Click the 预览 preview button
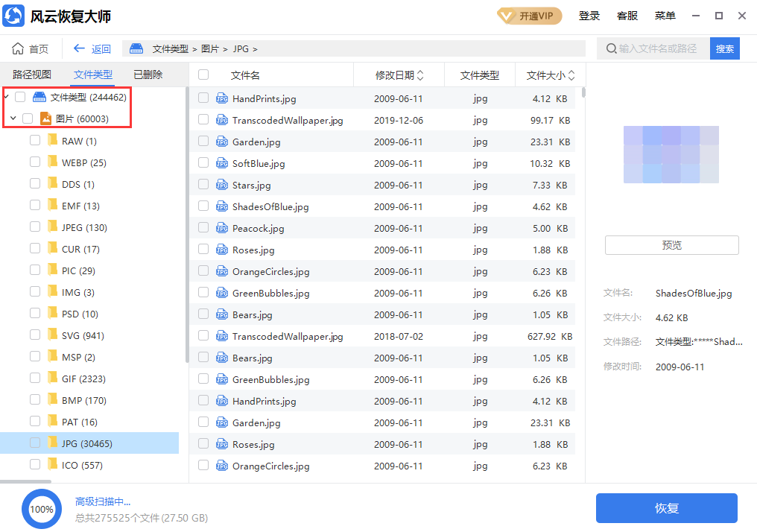The image size is (757, 532). tap(671, 245)
